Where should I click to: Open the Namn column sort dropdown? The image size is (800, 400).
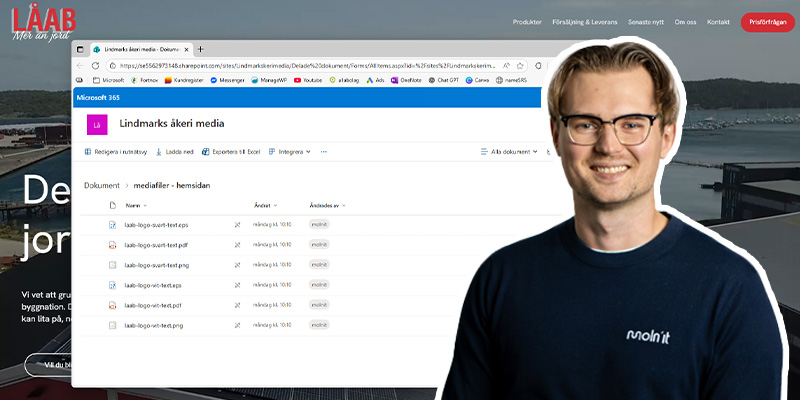tap(136, 205)
